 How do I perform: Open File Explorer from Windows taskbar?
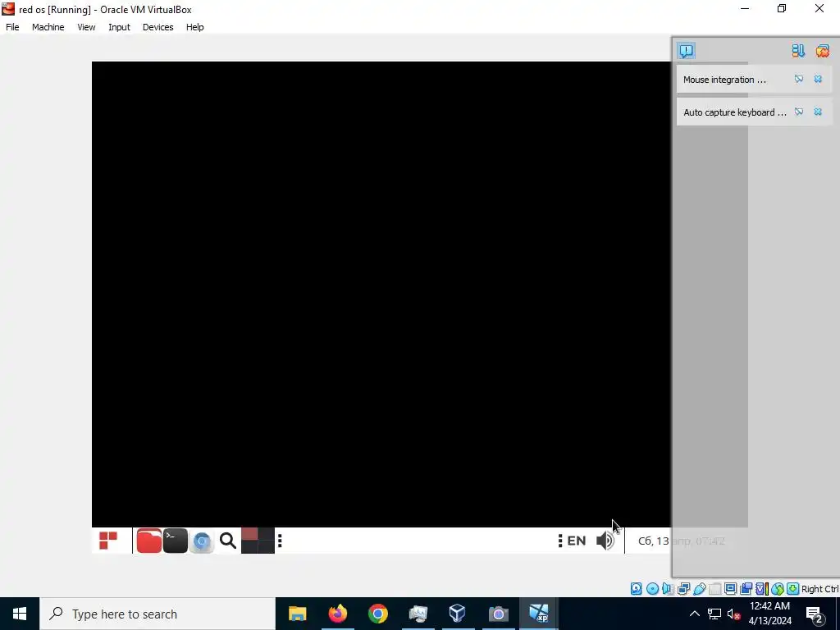click(x=297, y=614)
